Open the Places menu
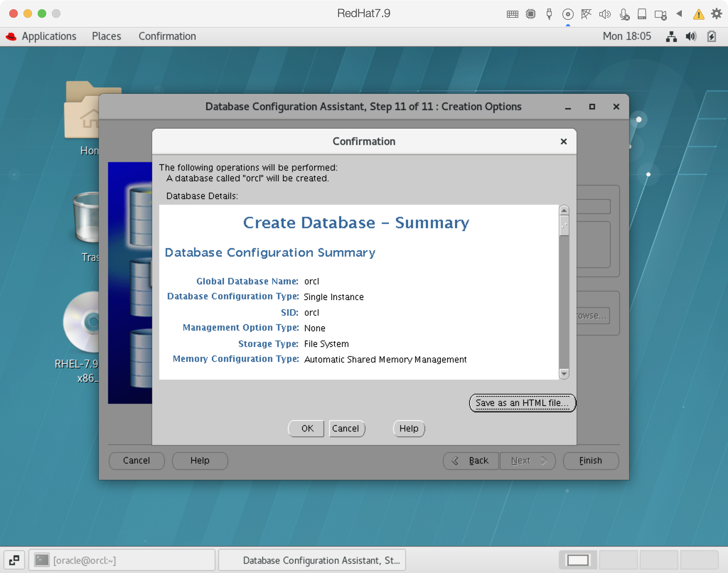This screenshot has height=573, width=728. click(106, 36)
